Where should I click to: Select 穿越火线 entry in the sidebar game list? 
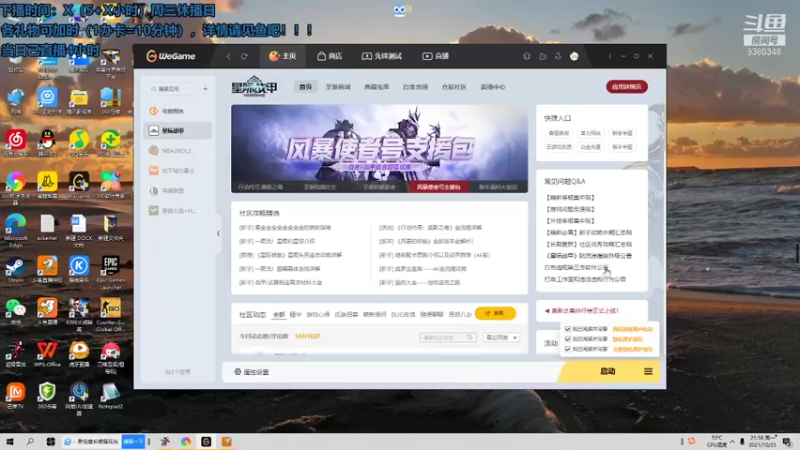pos(178,210)
